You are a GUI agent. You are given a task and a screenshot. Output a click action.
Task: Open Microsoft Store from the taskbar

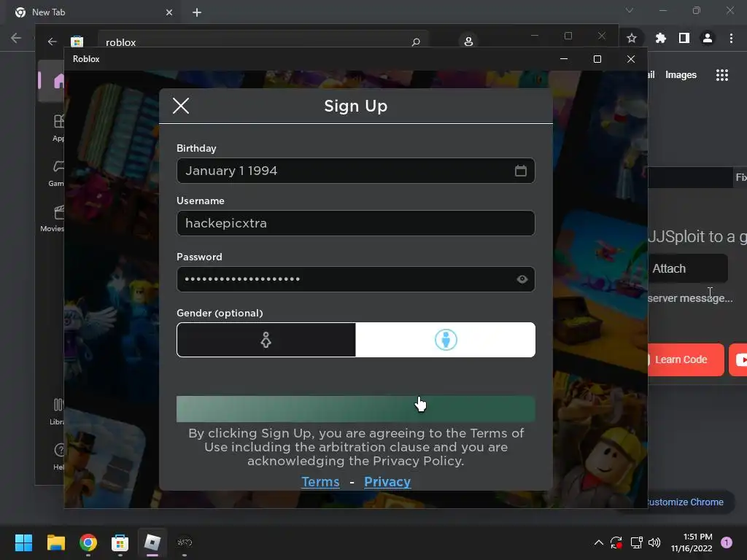120,542
